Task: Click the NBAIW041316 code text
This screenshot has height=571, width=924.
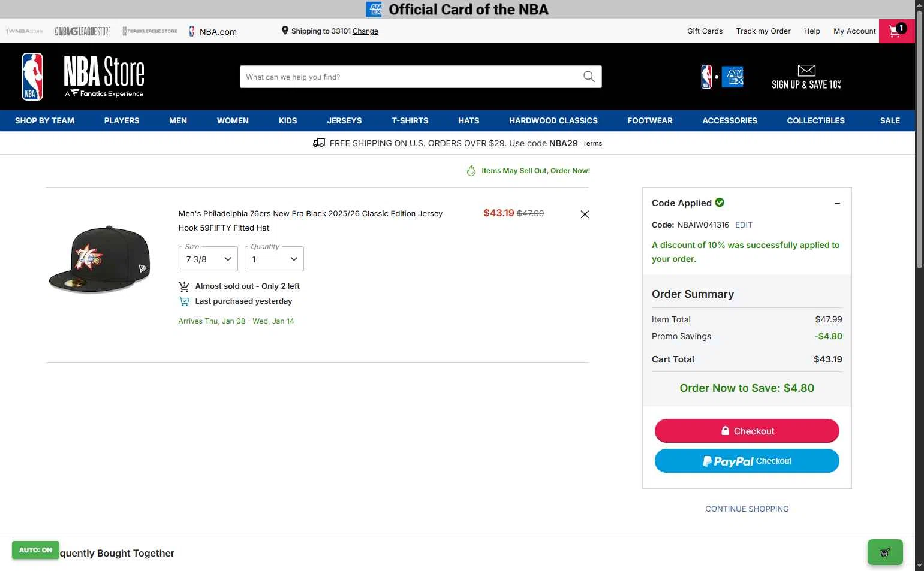Action: point(703,225)
